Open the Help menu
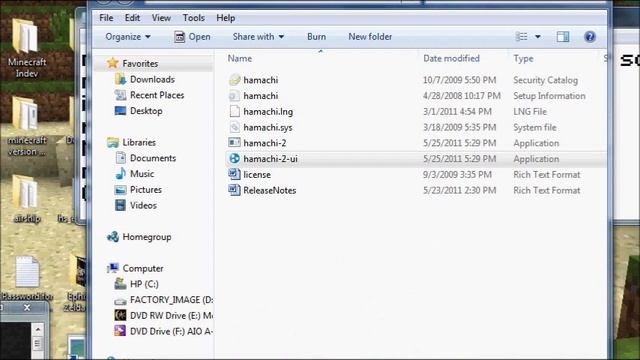 [225, 18]
